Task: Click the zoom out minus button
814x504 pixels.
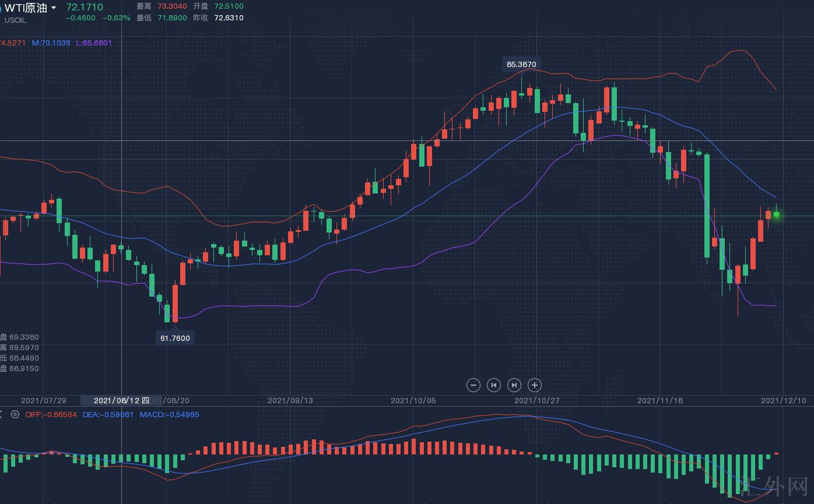Action: (x=473, y=385)
